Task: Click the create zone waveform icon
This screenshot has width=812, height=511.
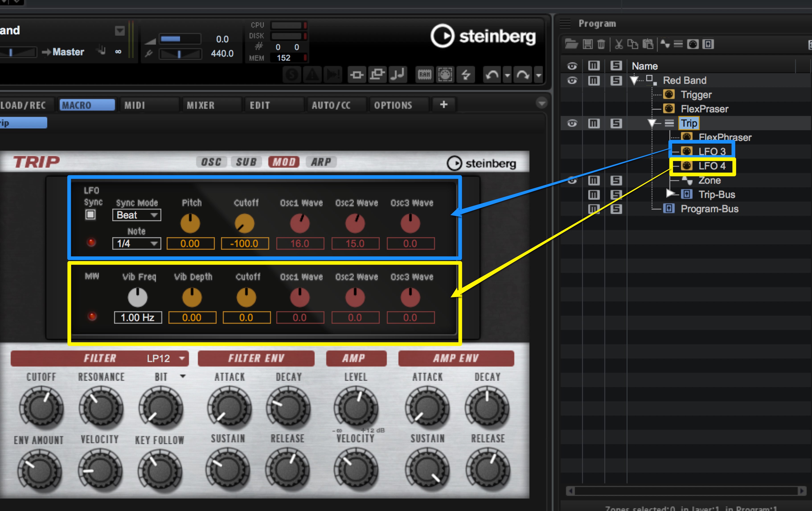Action: [665, 44]
